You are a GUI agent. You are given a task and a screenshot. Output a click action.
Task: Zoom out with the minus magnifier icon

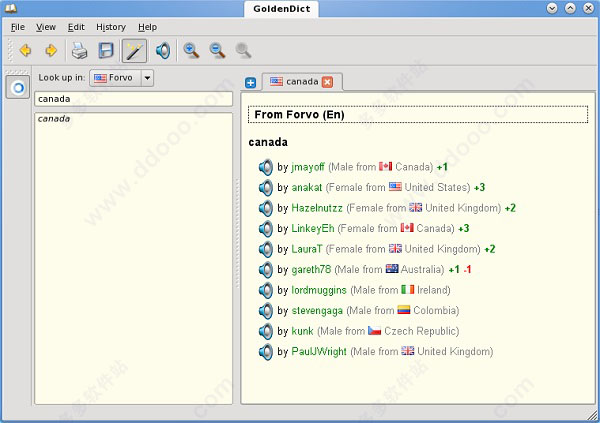pyautogui.click(x=217, y=51)
